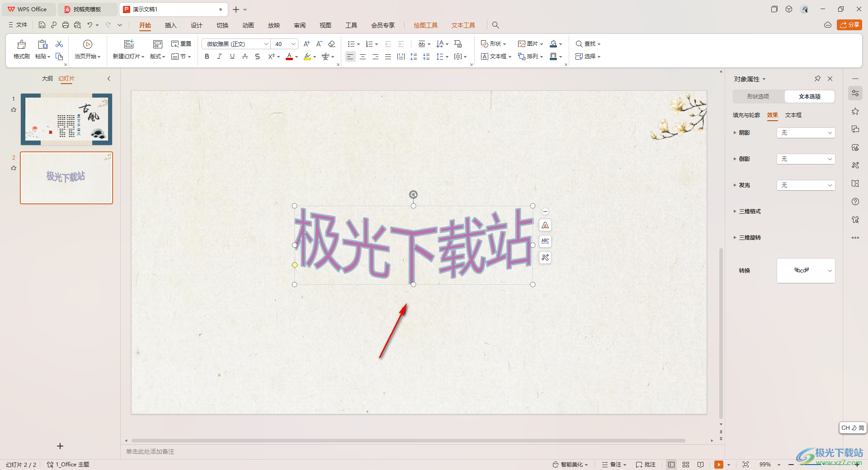868x470 pixels.
Task: Toggle text shadow S icon
Action: [x=258, y=56]
